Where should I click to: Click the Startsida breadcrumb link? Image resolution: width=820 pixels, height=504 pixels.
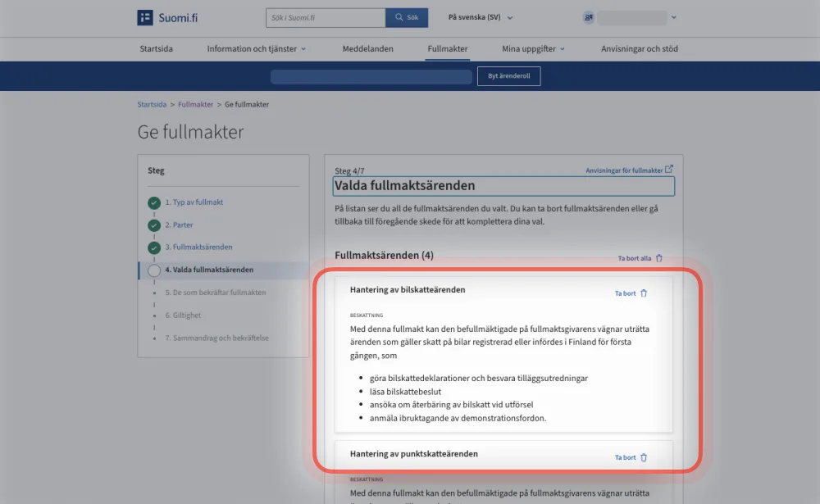pyautogui.click(x=152, y=105)
